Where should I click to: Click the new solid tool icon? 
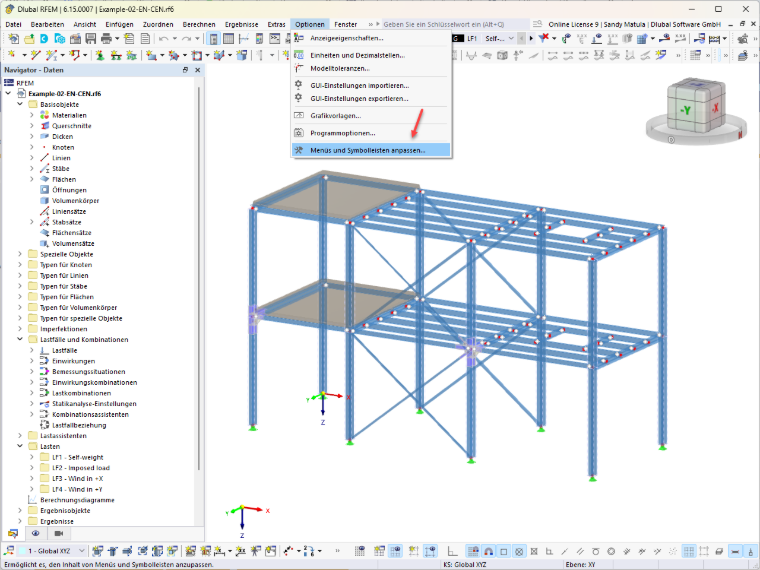point(219,55)
